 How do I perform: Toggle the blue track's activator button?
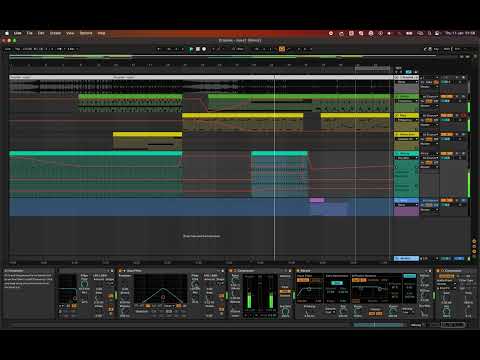pyautogui.click(x=447, y=201)
